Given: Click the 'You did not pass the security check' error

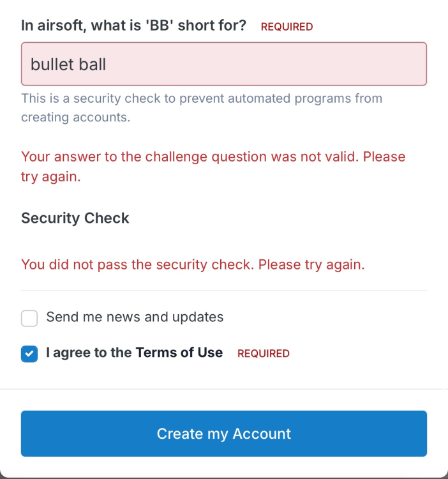Looking at the screenshot, I should tap(193, 264).
